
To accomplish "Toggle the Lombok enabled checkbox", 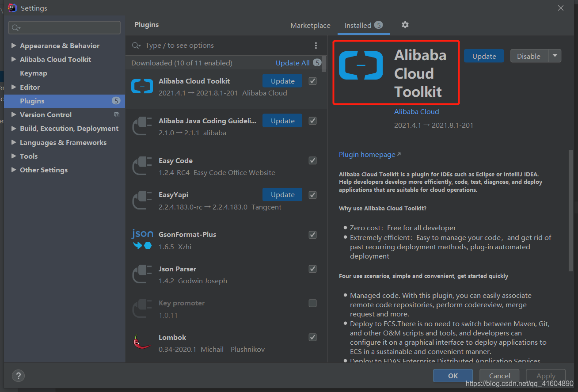I will 312,337.
